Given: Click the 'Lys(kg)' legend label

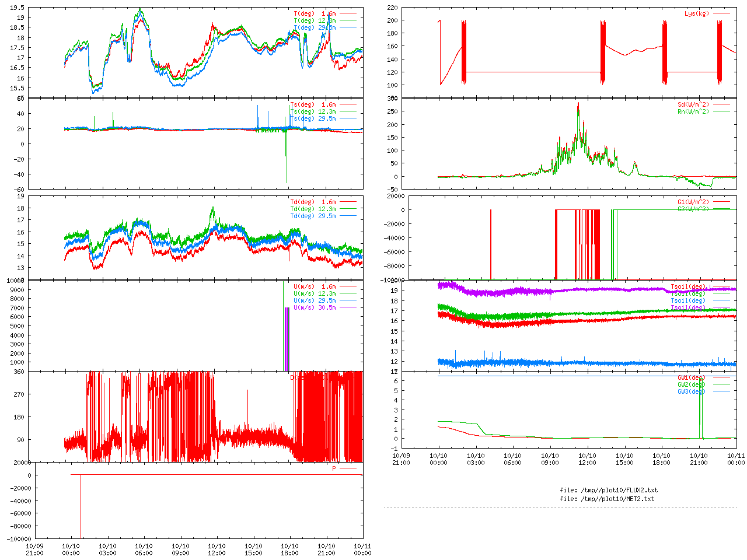Looking at the screenshot, I should coord(697,13).
